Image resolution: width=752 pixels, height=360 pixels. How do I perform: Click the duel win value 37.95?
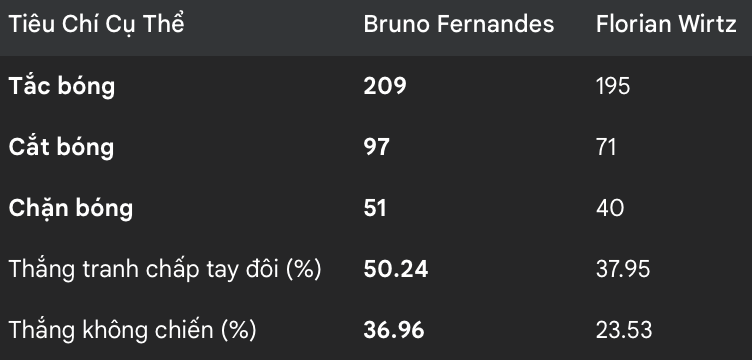tap(623, 269)
